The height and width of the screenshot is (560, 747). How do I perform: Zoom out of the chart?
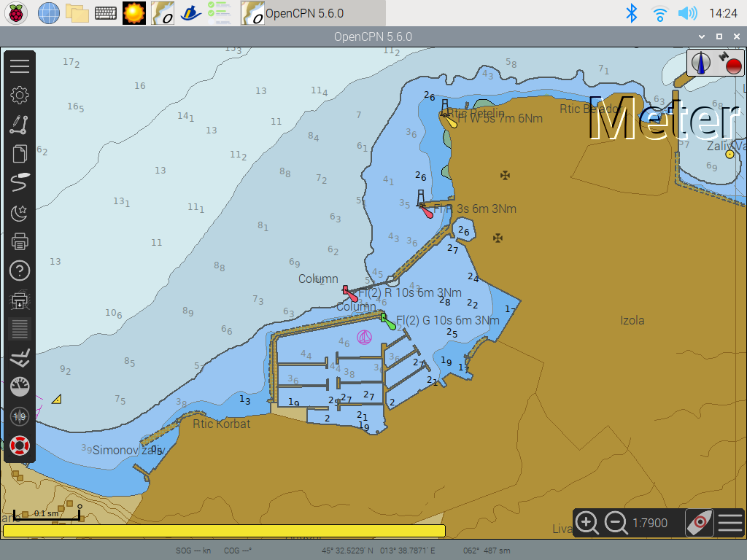tap(616, 523)
